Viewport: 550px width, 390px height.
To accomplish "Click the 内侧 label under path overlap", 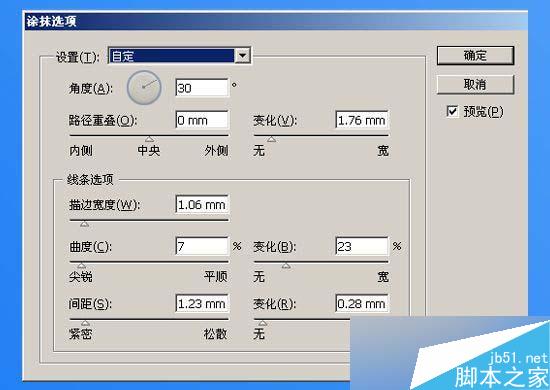I will coord(81,151).
